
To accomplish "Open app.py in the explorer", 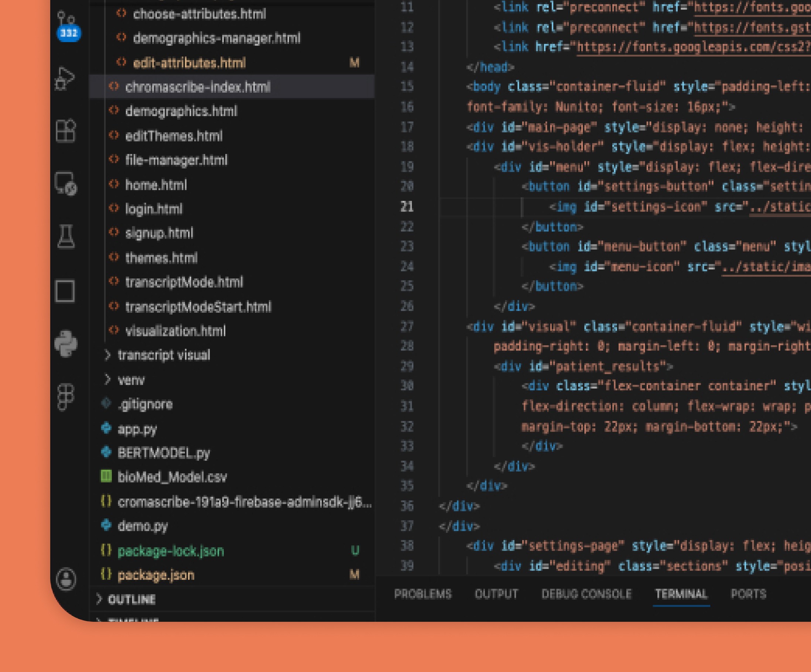I will coord(137,429).
